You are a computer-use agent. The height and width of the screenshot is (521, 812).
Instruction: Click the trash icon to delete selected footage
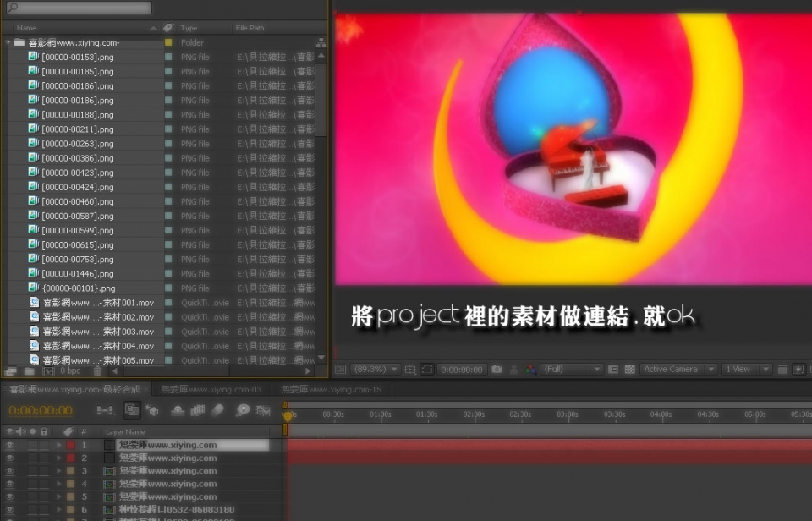pos(97,370)
